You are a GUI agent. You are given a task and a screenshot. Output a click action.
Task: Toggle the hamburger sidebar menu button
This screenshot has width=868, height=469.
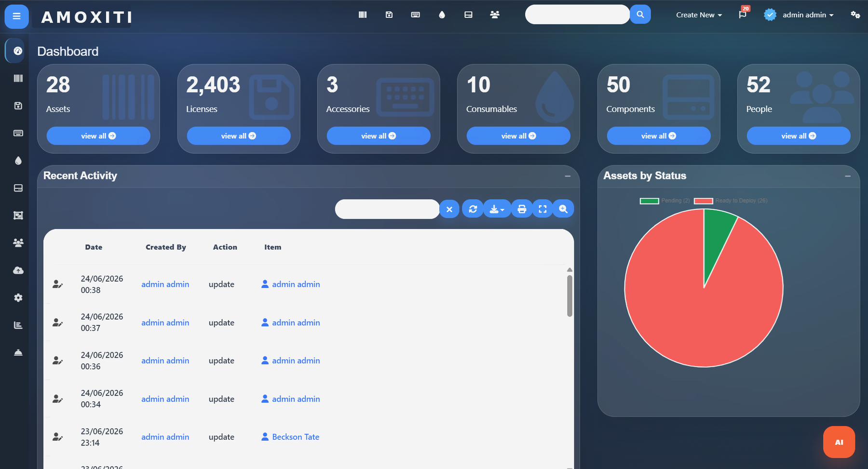(x=16, y=16)
